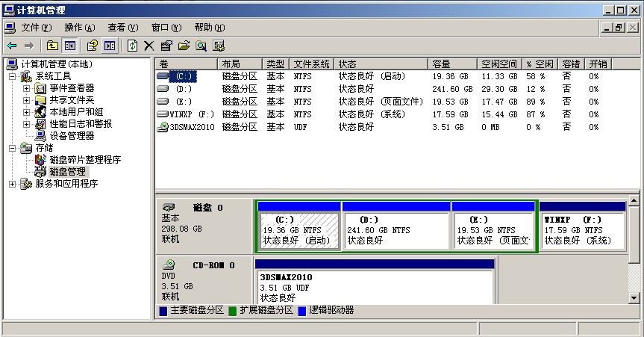Click scroll down arrow in disk pane
Viewport: 644px width, 337px height.
pyautogui.click(x=634, y=298)
